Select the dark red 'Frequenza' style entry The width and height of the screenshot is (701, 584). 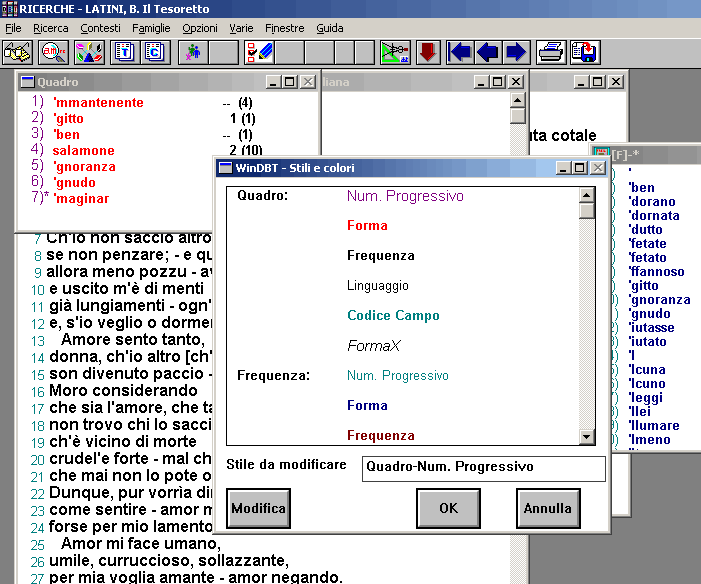(381, 435)
